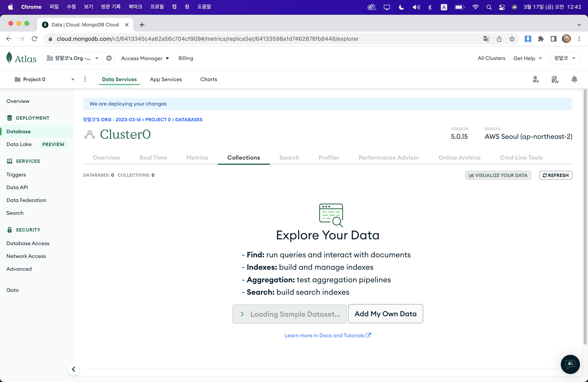This screenshot has height=382, width=588.
Task: Open organization settings gear icon
Action: 109,58
